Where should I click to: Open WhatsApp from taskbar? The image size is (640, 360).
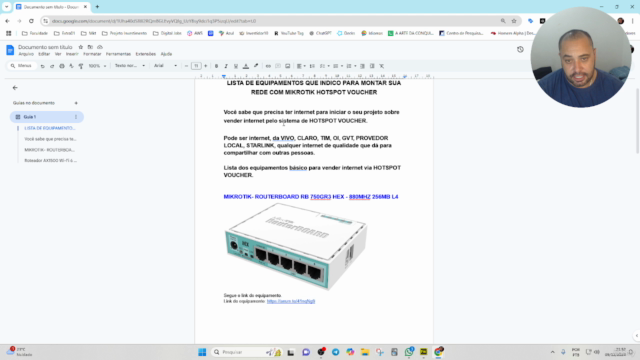point(409,352)
